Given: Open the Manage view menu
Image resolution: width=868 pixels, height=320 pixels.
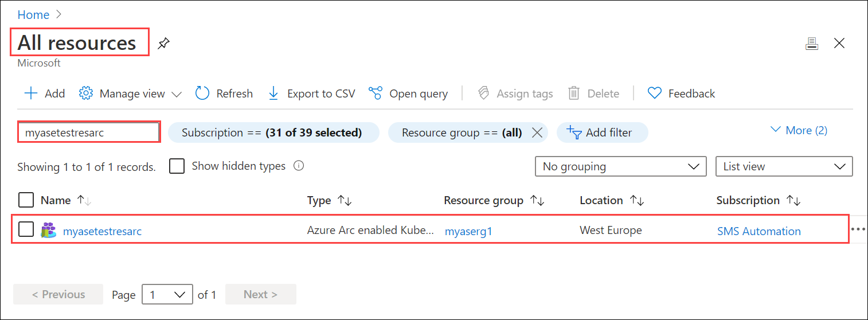Looking at the screenshot, I should 130,93.
